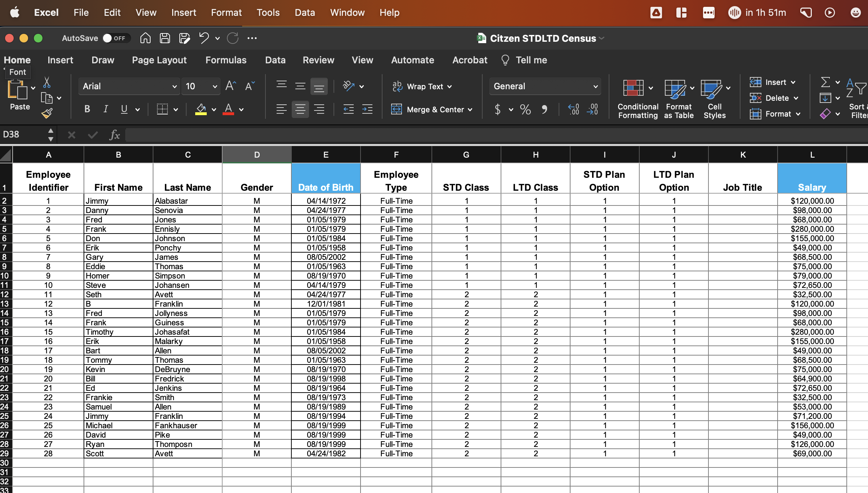Click the AutoSum sigma icon
868x493 pixels.
[x=826, y=82]
